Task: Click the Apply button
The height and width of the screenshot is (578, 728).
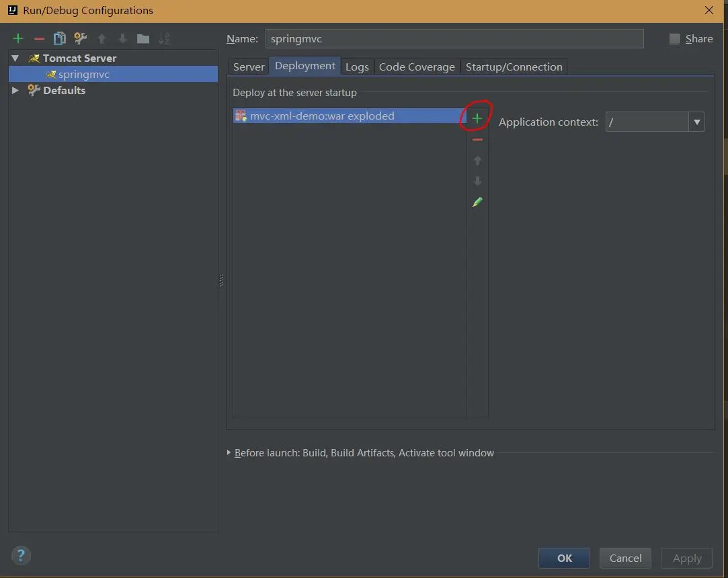Action: tap(687, 558)
